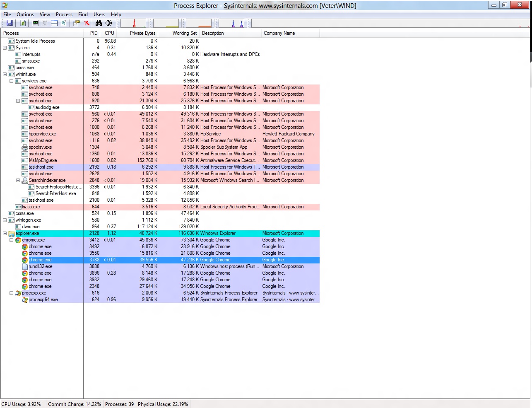Click the Save toolbar icon

click(10, 23)
